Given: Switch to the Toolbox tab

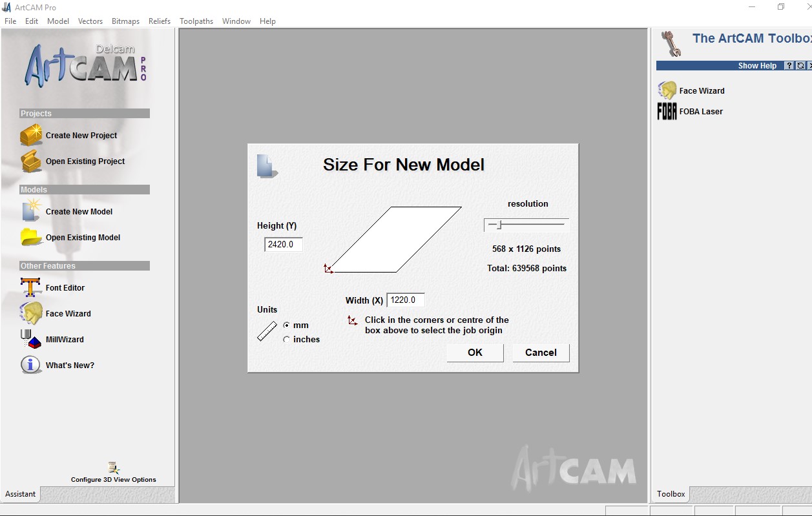Looking at the screenshot, I should click(671, 494).
